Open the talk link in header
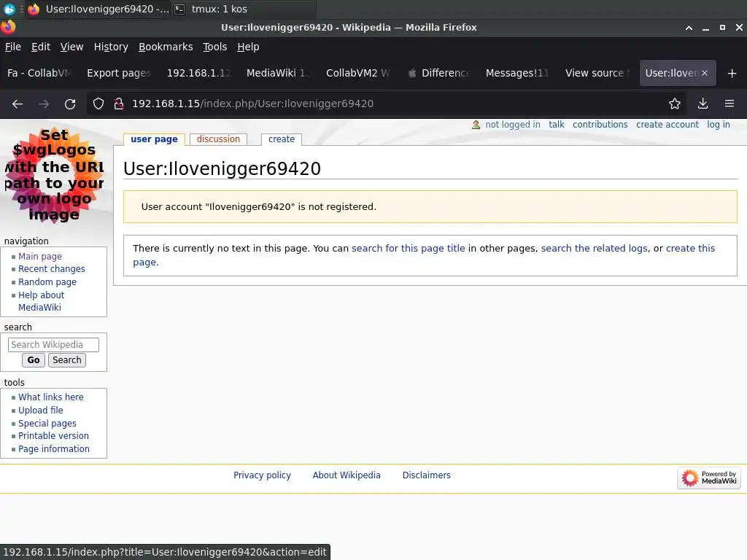This screenshot has height=560, width=747. coord(557,125)
